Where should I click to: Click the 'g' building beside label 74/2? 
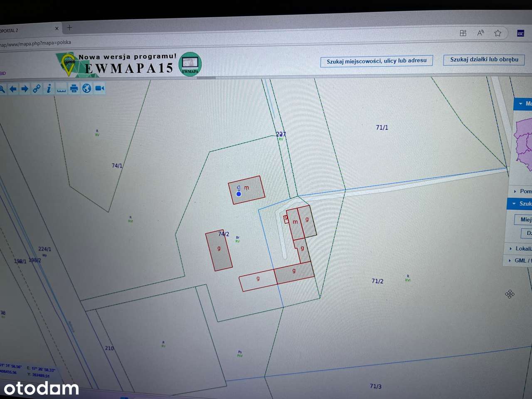(219, 251)
